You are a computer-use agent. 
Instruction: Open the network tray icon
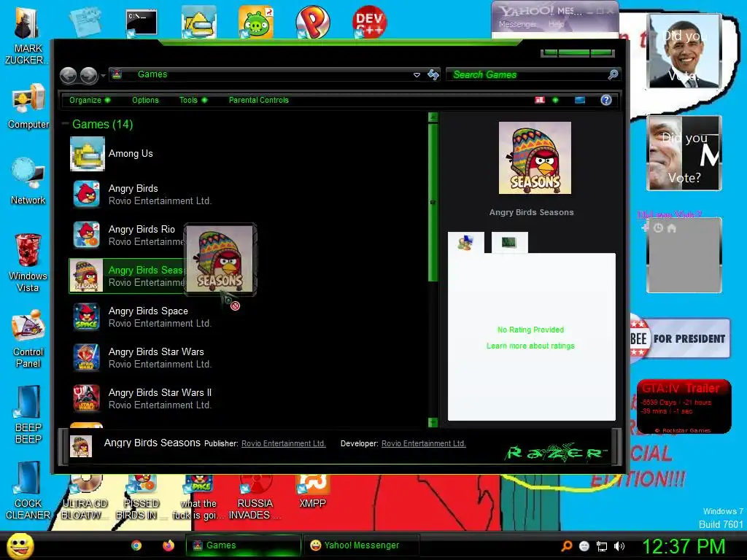[x=602, y=546]
